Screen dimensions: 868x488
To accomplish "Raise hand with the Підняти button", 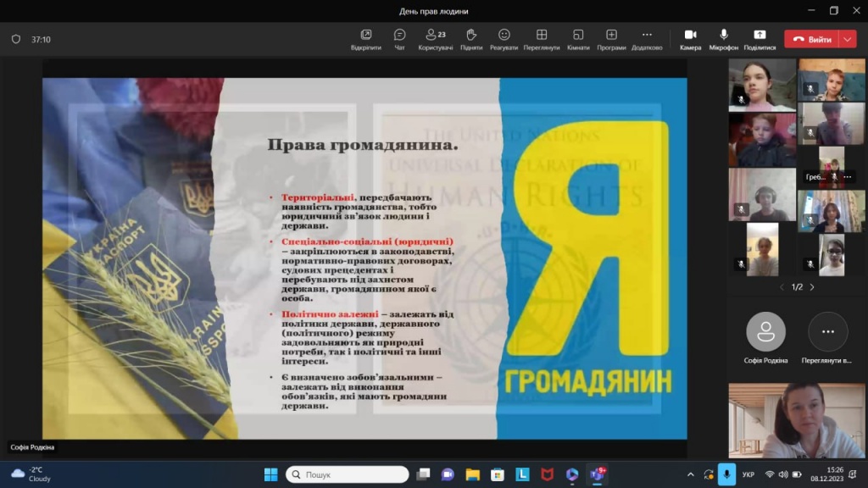I will (x=471, y=39).
